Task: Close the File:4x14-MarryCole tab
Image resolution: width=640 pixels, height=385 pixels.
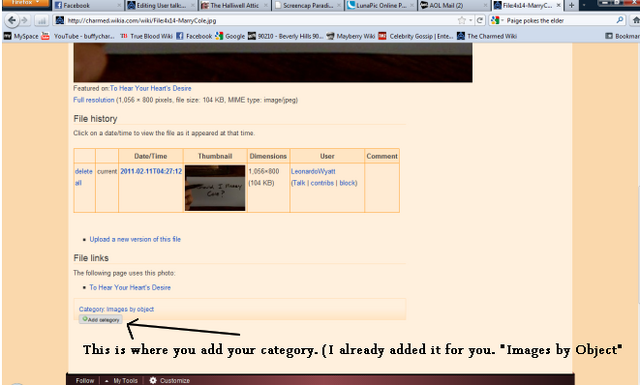Action: 558,5
